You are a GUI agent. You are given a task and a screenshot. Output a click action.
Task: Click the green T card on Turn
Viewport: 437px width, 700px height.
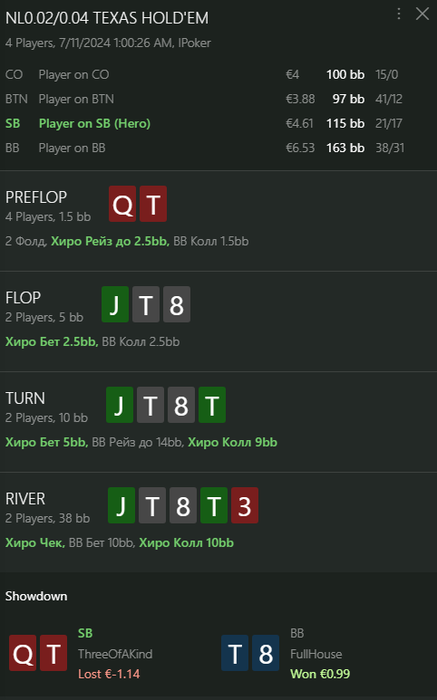coord(212,405)
